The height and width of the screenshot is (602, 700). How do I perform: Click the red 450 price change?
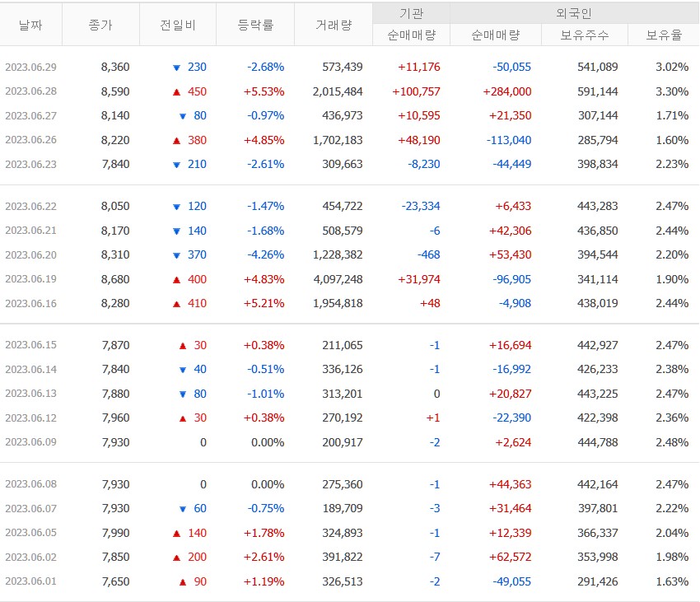197,91
